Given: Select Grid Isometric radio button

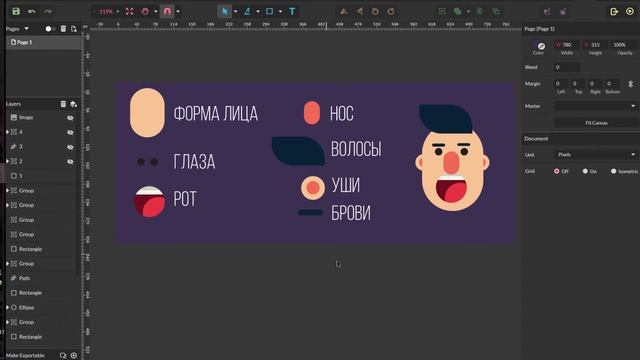Looking at the screenshot, I should tap(613, 171).
